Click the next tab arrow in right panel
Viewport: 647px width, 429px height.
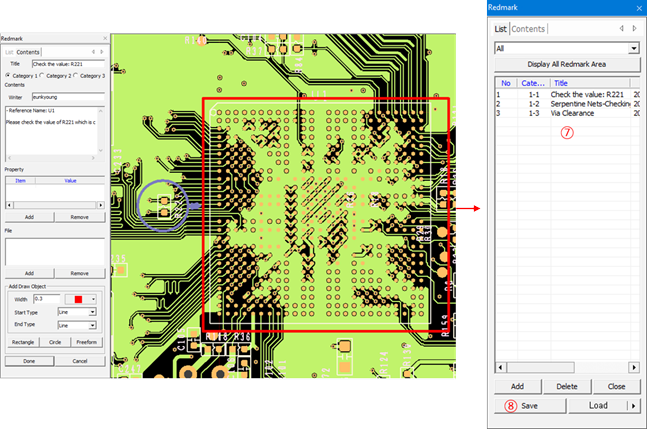[x=634, y=29]
